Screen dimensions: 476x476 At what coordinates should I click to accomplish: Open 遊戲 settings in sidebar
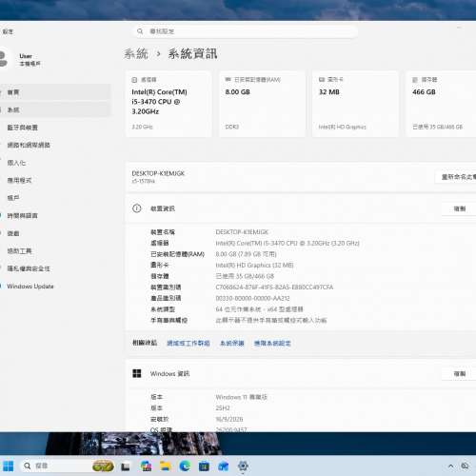click(54, 233)
